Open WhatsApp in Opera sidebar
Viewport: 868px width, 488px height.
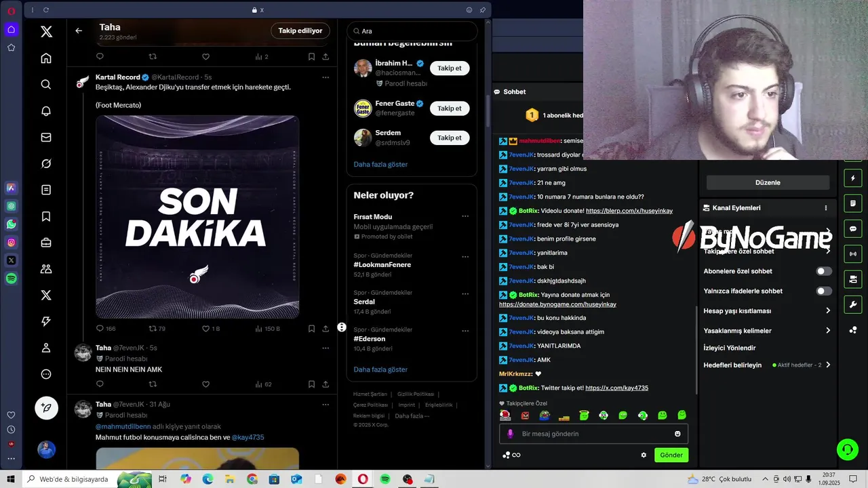(x=12, y=224)
